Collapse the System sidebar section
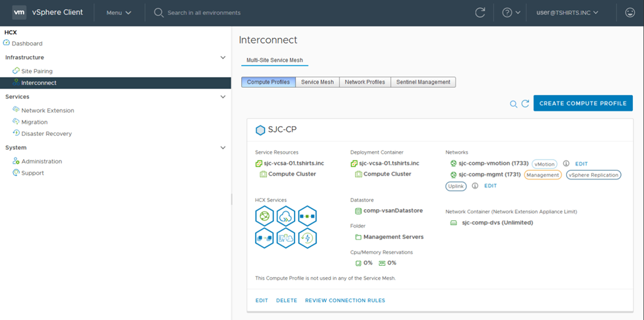Viewport: 644px width, 320px height. coord(223,148)
